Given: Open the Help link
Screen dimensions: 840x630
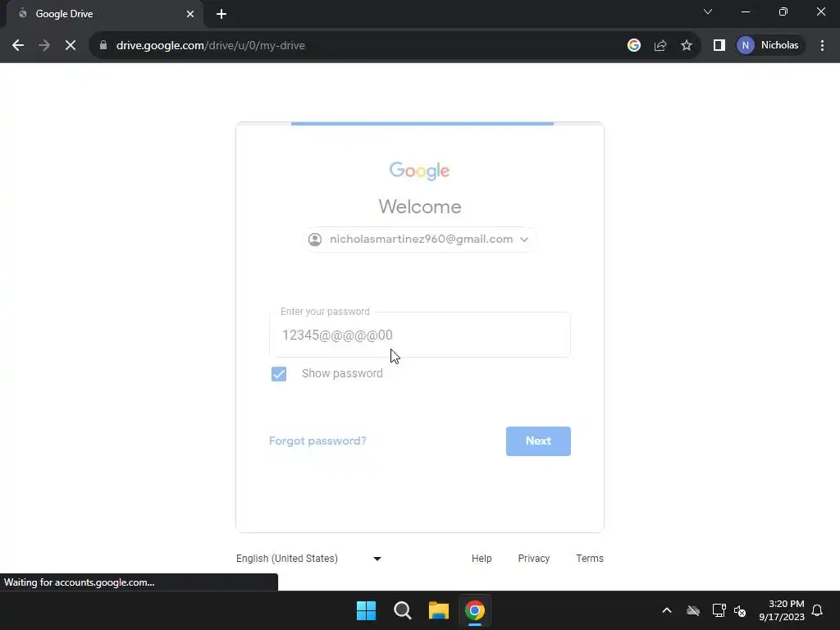Looking at the screenshot, I should (x=482, y=559).
